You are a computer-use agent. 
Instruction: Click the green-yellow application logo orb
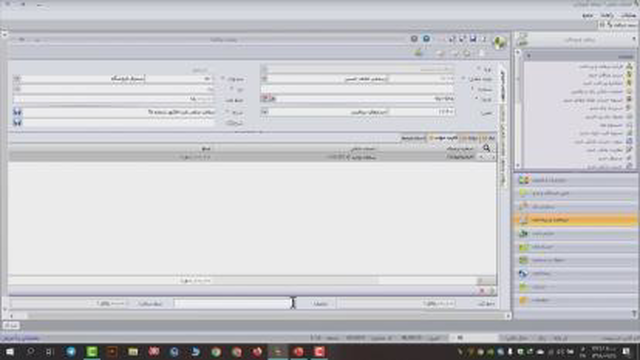pos(500,42)
